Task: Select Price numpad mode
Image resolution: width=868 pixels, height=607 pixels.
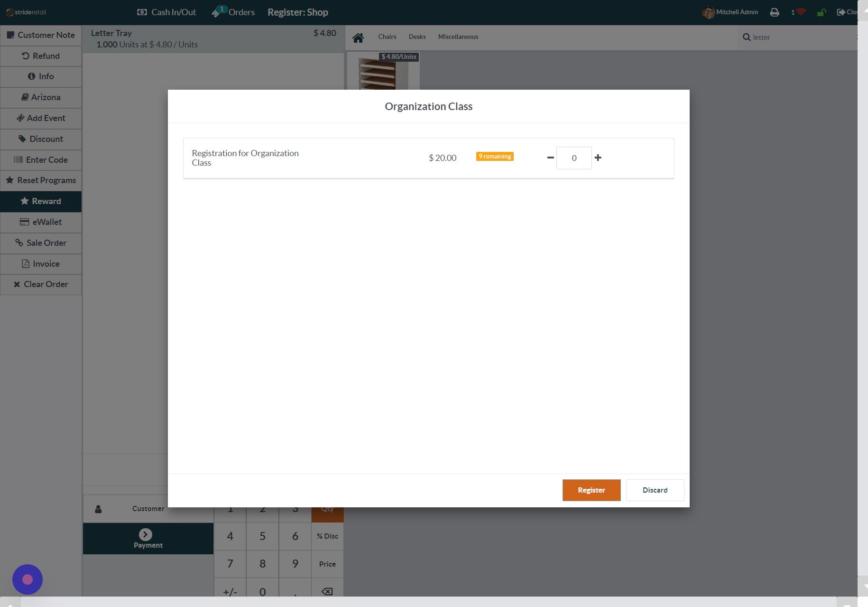Action: click(x=327, y=564)
